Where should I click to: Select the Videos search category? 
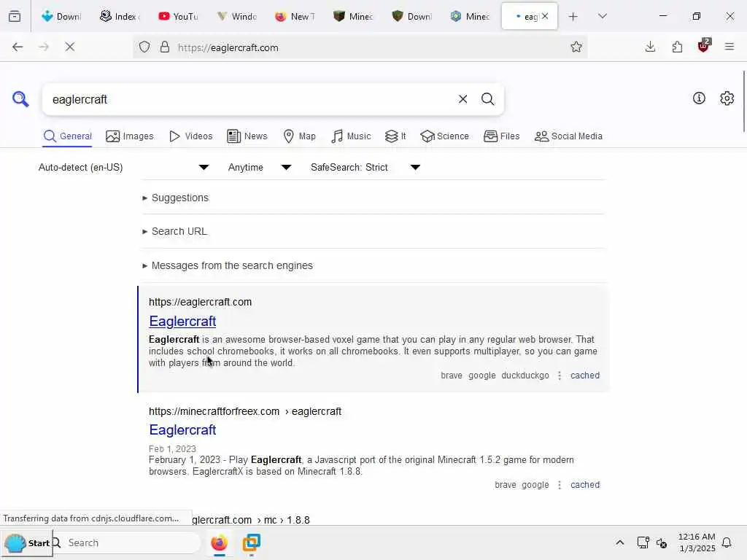(x=191, y=136)
